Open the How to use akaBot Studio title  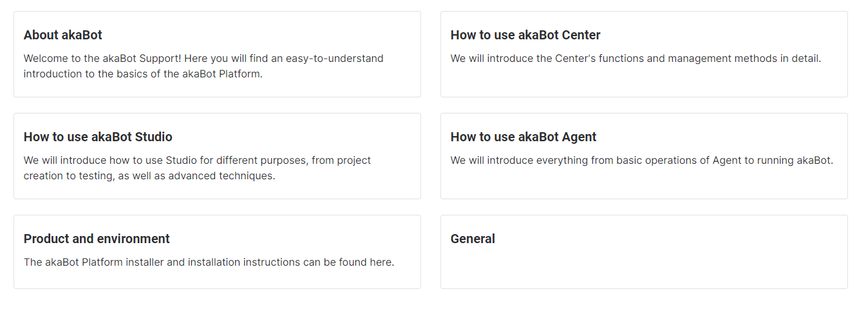98,137
